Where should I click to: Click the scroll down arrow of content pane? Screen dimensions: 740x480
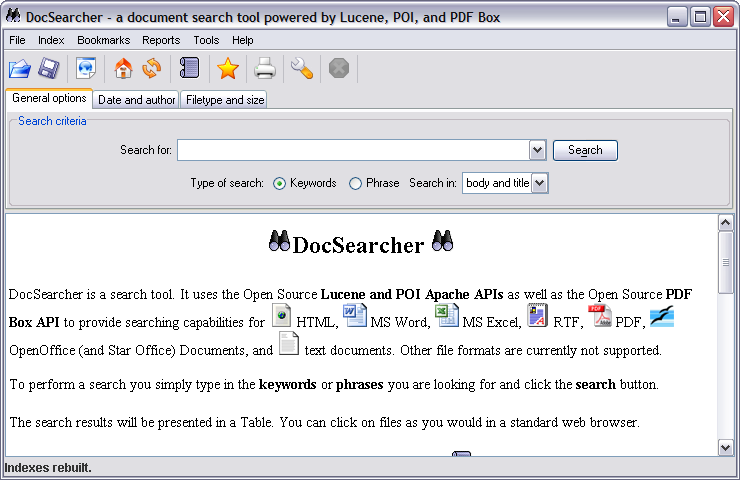(726, 448)
